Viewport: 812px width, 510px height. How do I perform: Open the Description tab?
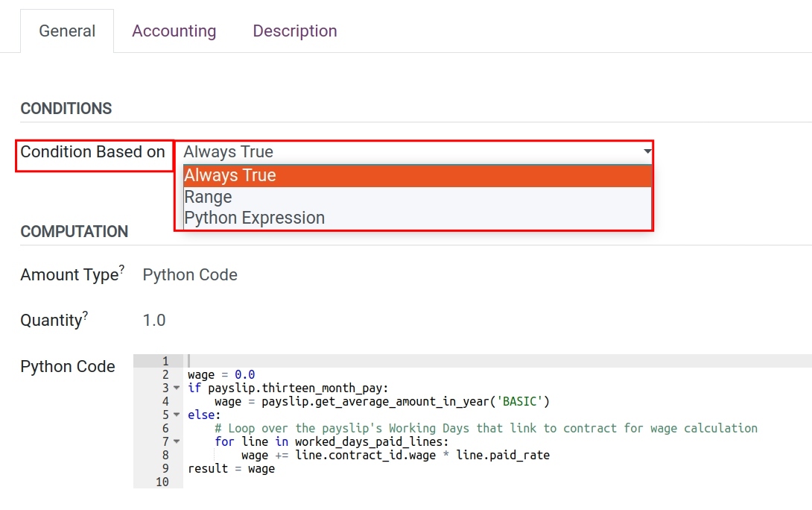click(x=294, y=31)
